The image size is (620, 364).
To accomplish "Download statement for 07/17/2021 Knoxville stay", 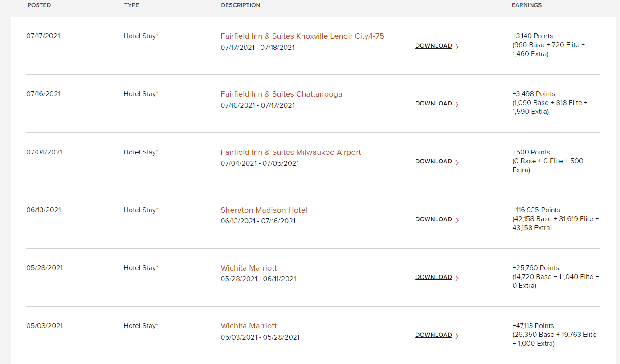I will tap(433, 46).
